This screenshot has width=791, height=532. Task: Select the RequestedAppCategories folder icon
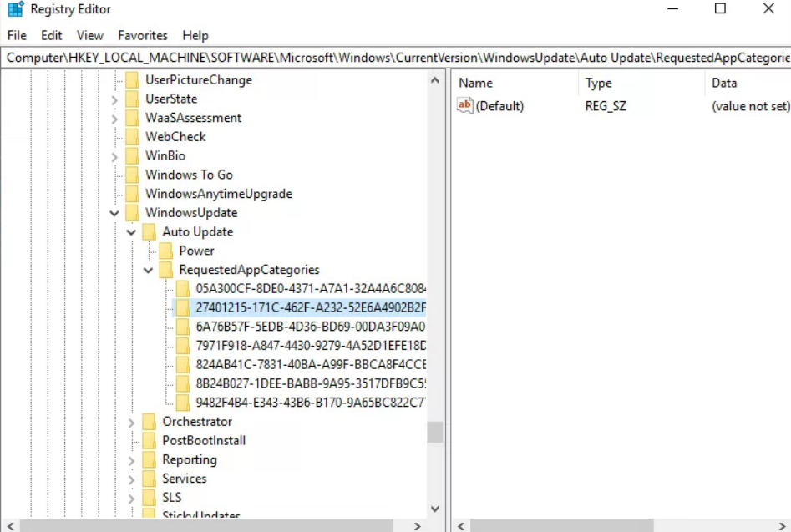165,270
